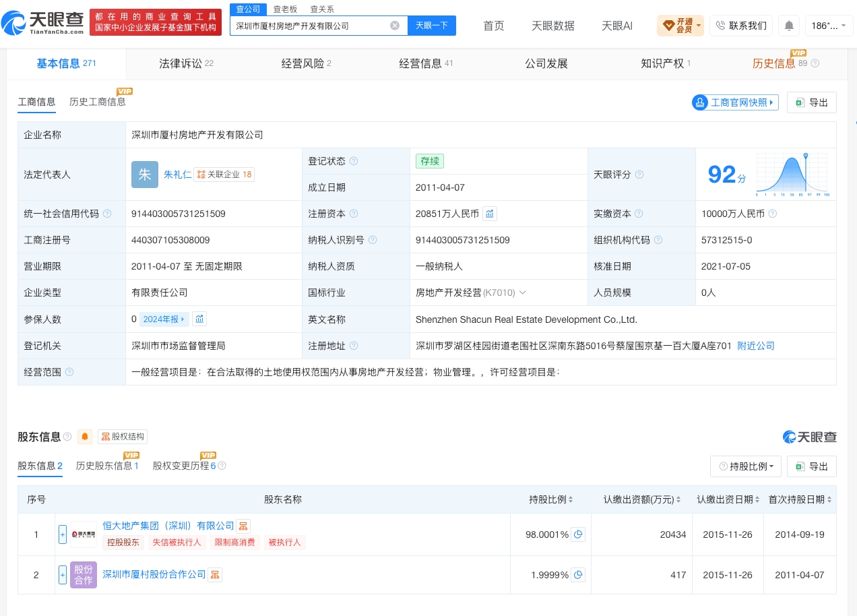Open the notification bell
The height and width of the screenshot is (616, 857).
(788, 26)
